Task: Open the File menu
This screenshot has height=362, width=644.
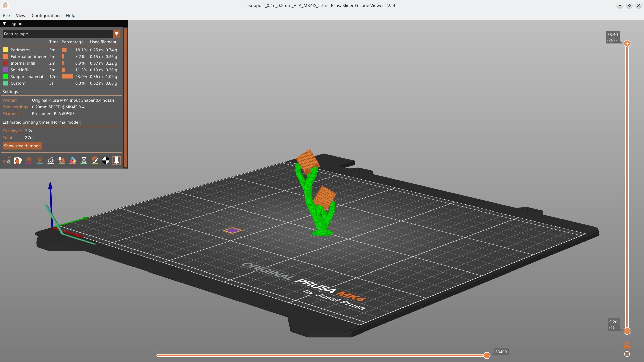Action: 6,15
